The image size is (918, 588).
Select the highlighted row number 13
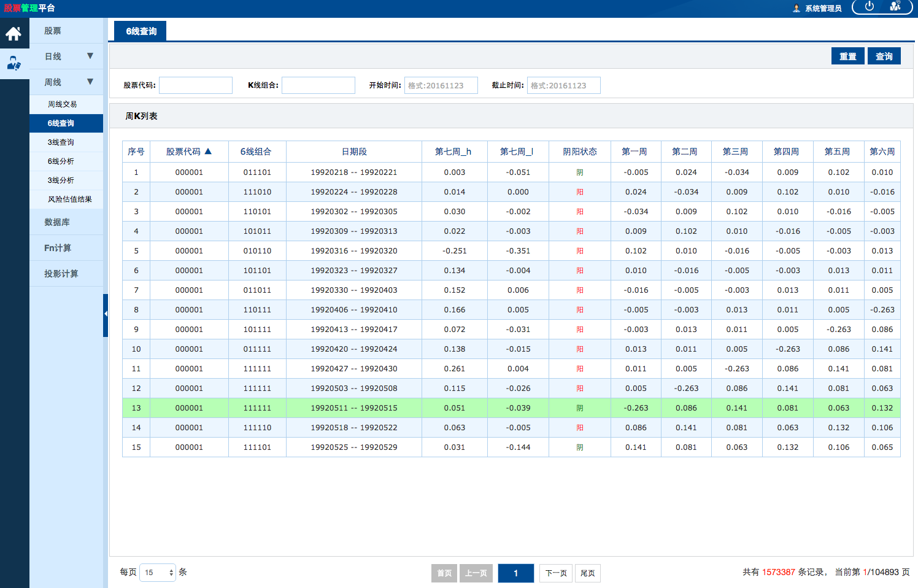point(136,408)
